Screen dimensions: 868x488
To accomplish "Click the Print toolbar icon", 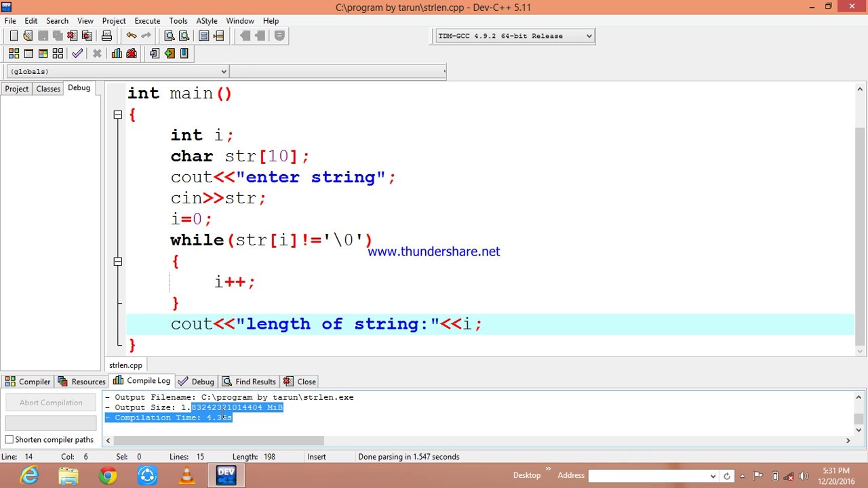I will coord(106,36).
